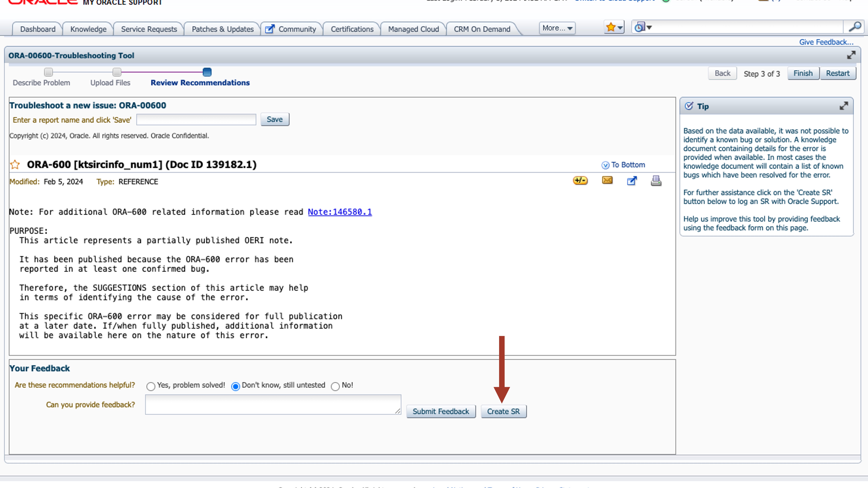Open the Note:146580.1 link
Image resolution: width=868 pixels, height=488 pixels.
coord(340,212)
